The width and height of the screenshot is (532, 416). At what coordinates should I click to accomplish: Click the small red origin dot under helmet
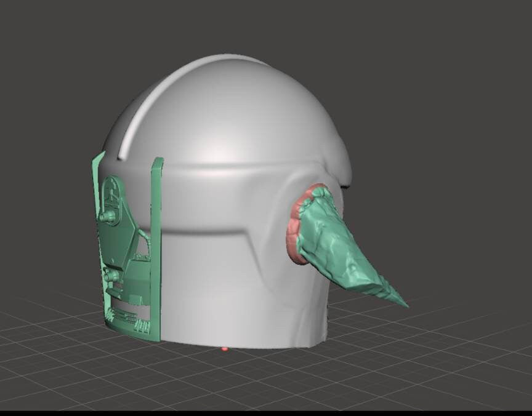224,349
